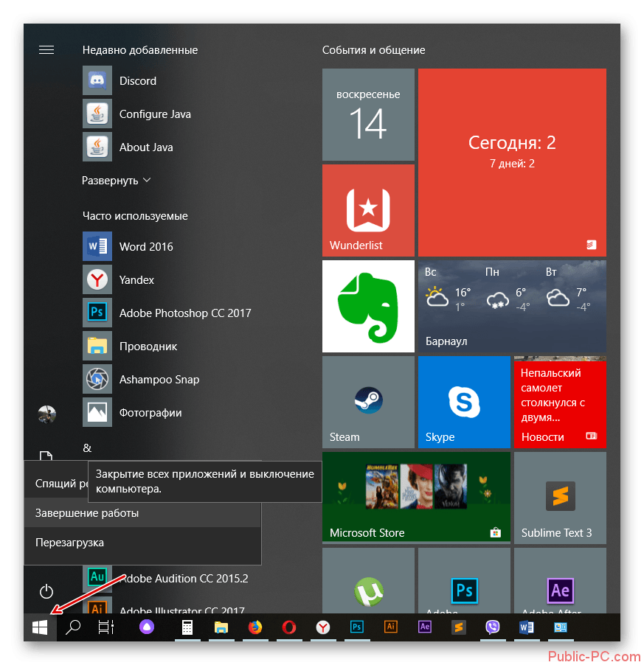Open the Microsoft Store tile
The image size is (644, 665).
416,498
